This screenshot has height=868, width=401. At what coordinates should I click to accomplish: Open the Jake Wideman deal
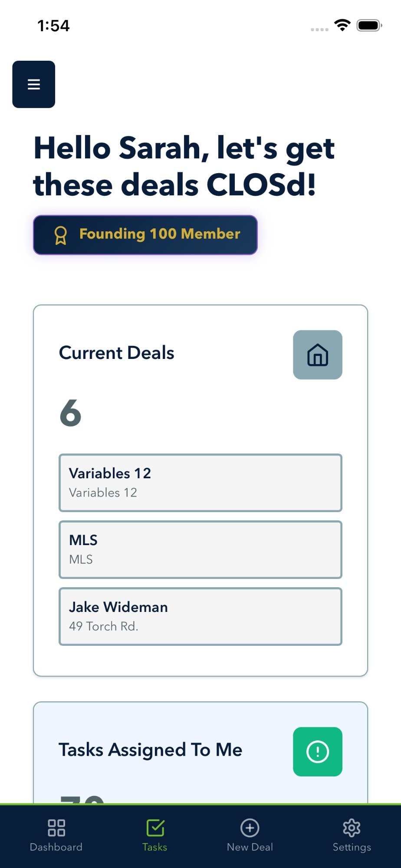point(200,616)
